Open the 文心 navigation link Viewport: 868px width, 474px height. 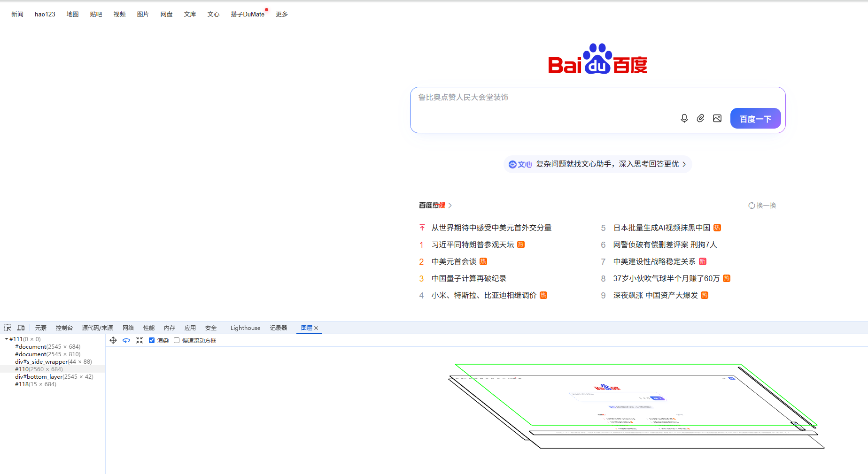(x=214, y=14)
